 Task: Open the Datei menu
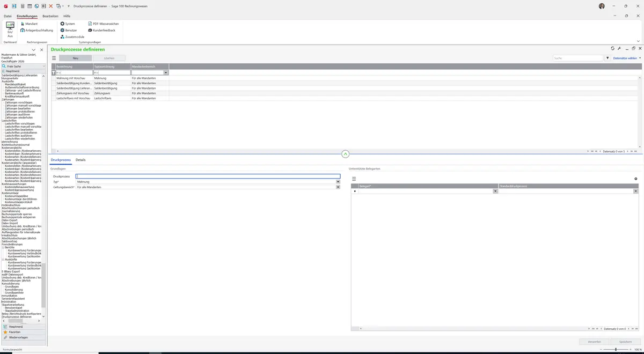tap(8, 16)
